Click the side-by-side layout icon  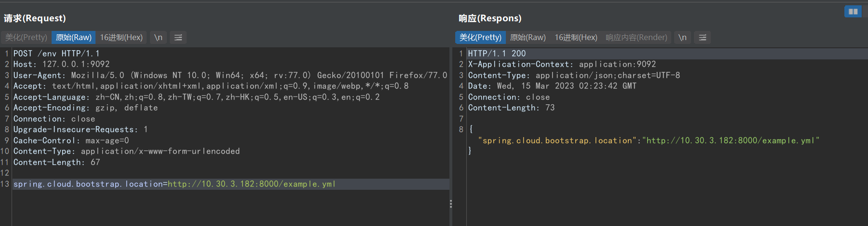853,12
